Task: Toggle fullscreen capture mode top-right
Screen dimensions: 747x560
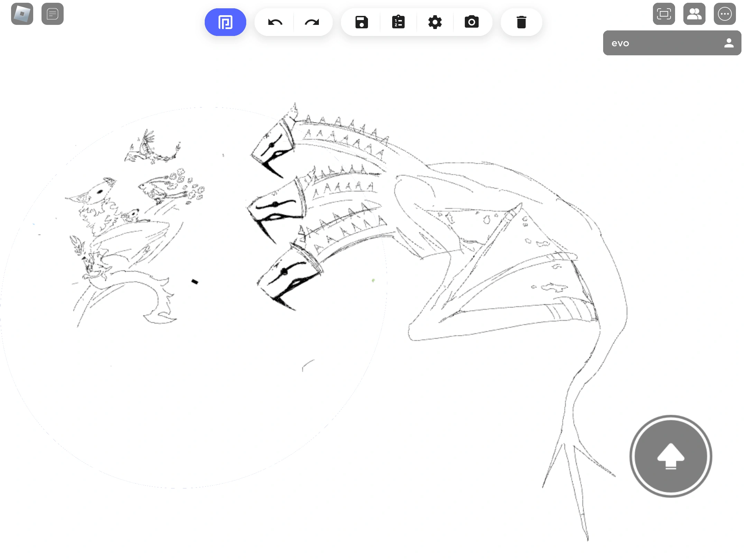Action: point(664,14)
